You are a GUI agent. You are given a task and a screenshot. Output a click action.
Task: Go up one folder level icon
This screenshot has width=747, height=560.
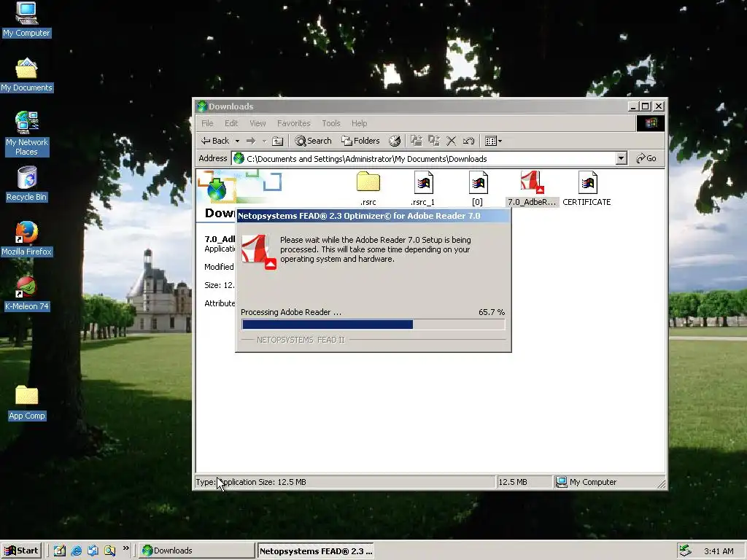pyautogui.click(x=277, y=141)
